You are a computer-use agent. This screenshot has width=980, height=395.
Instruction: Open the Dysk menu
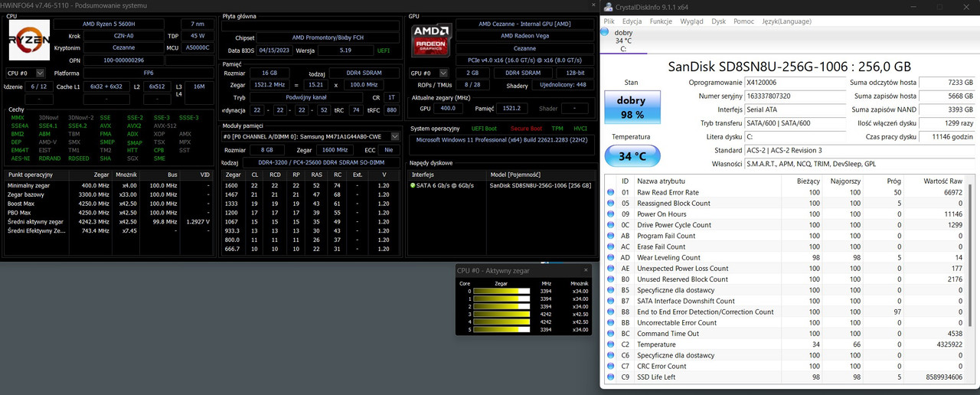[x=718, y=21]
